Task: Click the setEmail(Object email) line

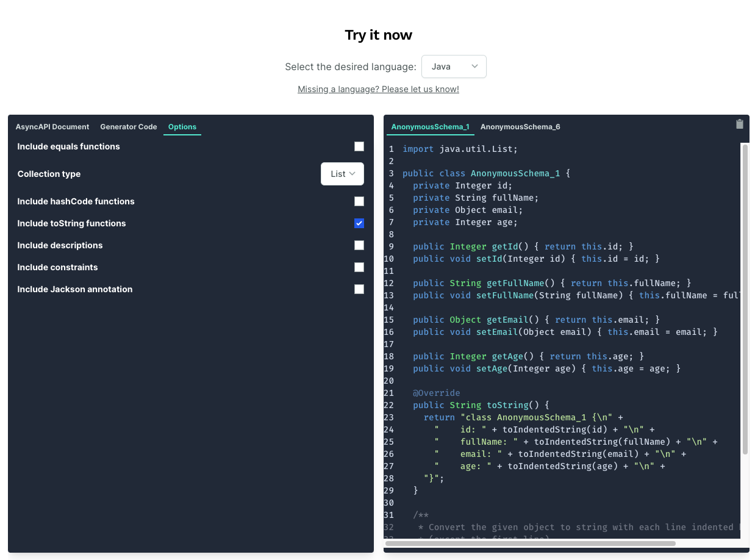Action: [x=565, y=332]
